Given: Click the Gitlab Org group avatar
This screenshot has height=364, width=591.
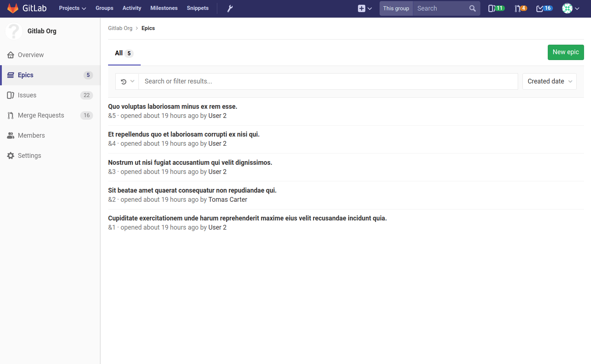Looking at the screenshot, I should tap(14, 31).
